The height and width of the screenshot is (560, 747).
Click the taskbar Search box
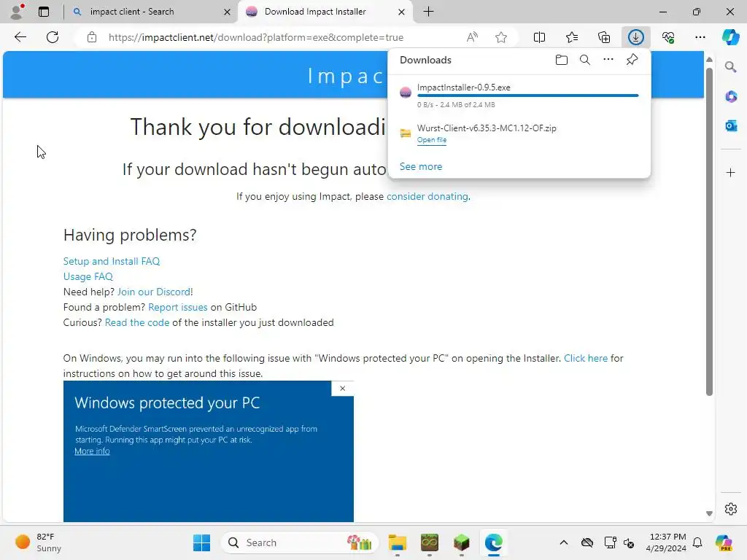click(300, 542)
